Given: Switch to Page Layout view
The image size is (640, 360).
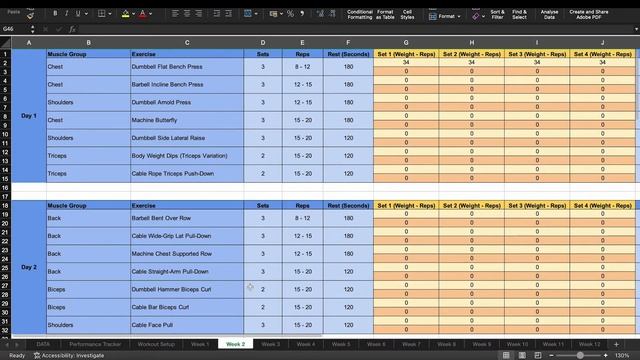Looking at the screenshot, I should coord(522,356).
